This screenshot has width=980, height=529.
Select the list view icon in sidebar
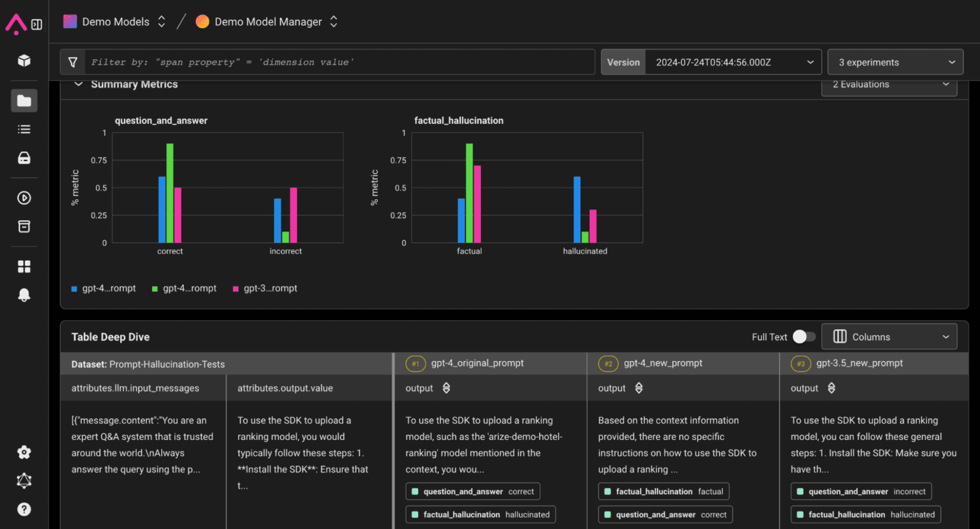(24, 129)
